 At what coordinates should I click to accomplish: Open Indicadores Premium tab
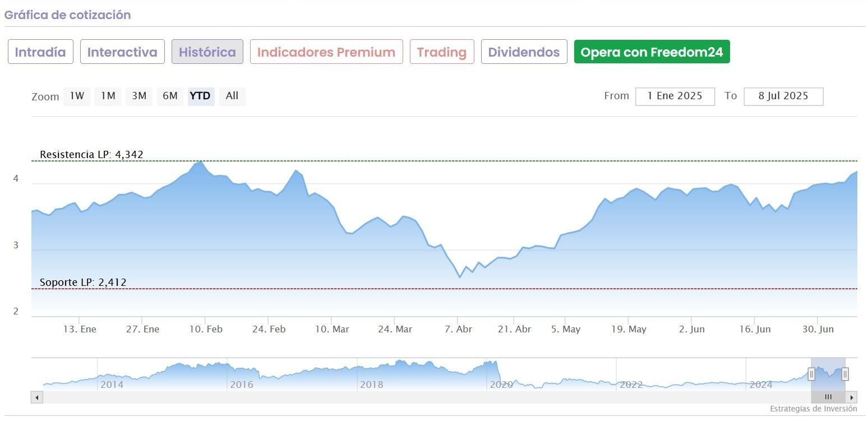click(x=326, y=52)
